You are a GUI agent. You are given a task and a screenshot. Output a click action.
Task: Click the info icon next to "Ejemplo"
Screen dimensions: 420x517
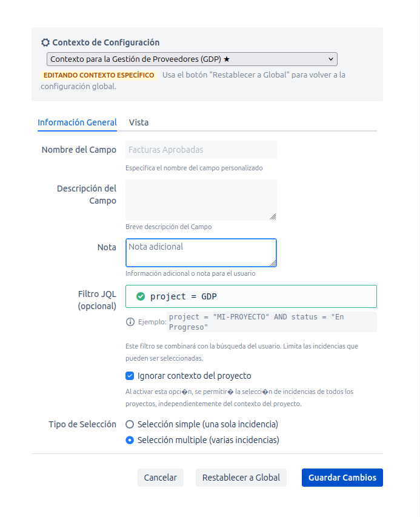[129, 322]
